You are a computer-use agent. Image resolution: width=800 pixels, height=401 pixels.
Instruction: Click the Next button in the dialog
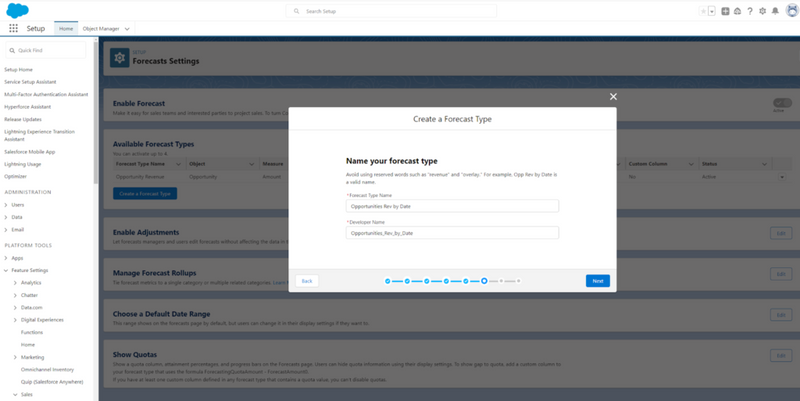click(597, 281)
